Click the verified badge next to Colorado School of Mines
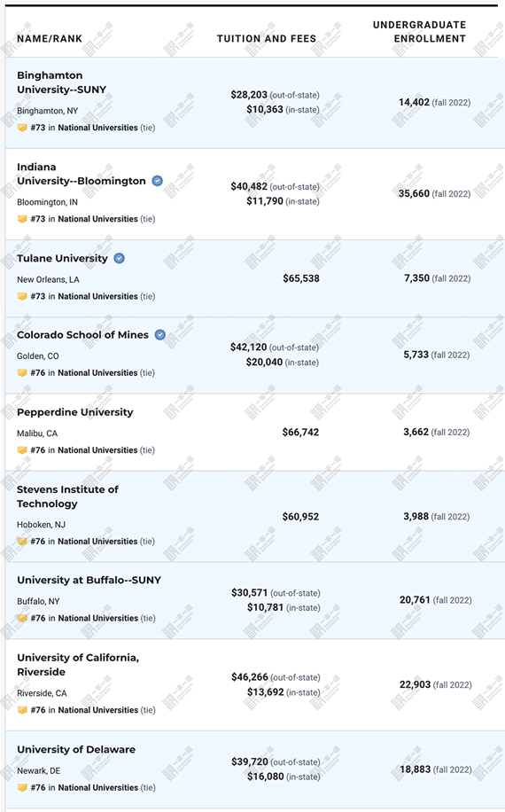505x812 pixels. [160, 334]
